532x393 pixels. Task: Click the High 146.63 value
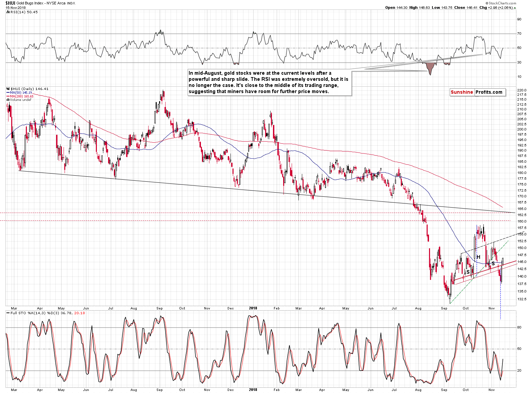(419, 7)
